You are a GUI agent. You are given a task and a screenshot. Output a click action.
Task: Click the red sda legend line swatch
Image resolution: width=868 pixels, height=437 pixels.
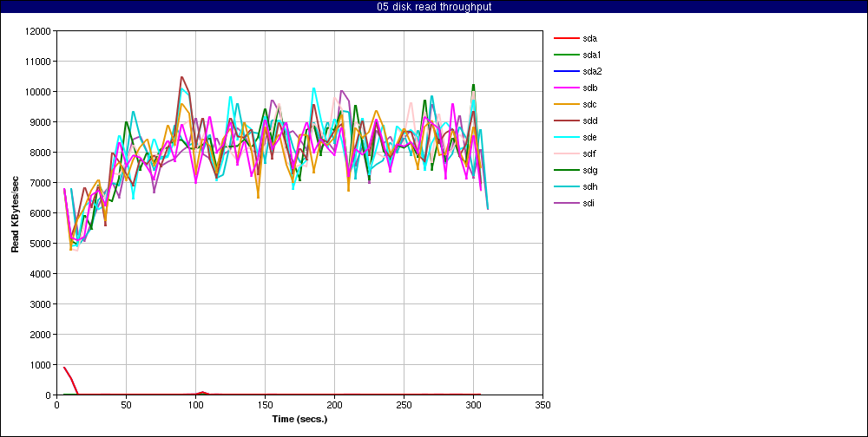(x=566, y=39)
